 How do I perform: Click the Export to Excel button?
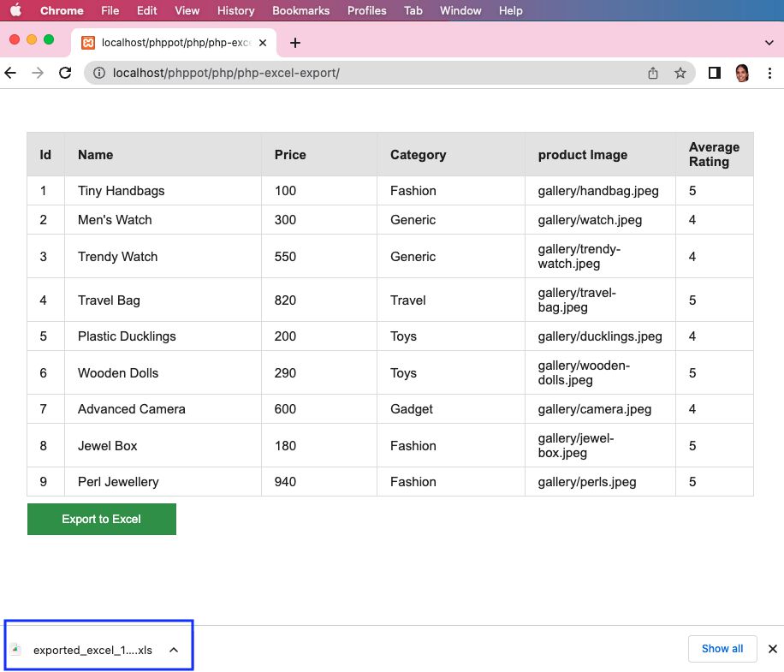[102, 519]
